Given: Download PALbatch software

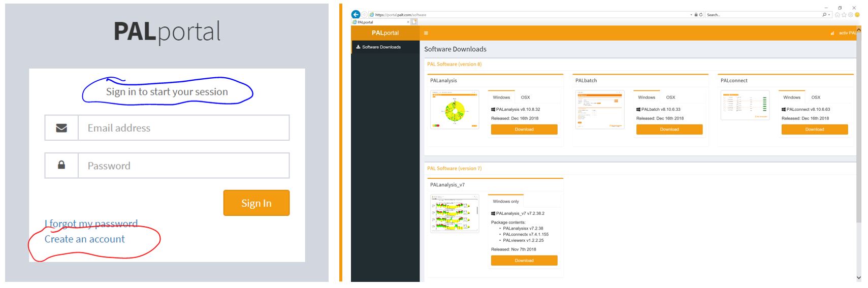Looking at the screenshot, I should pos(669,130).
